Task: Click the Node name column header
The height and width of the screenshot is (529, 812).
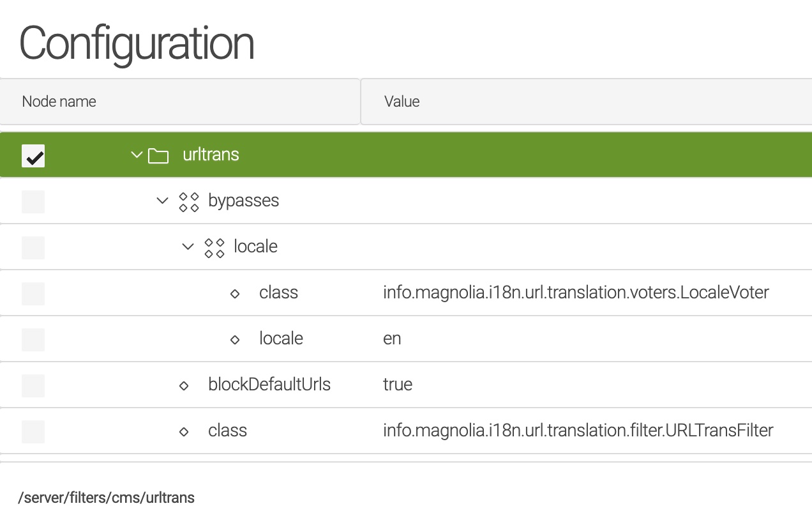Action: 58,101
